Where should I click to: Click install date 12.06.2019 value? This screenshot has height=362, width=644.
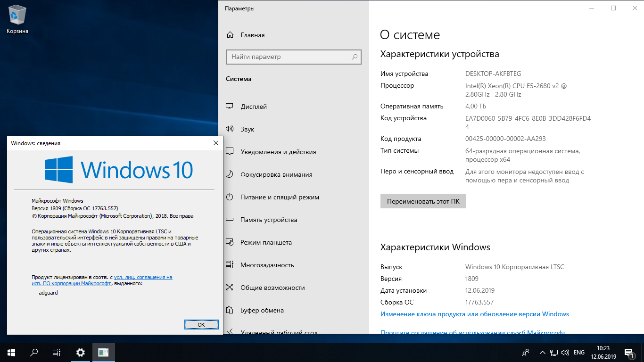click(480, 290)
